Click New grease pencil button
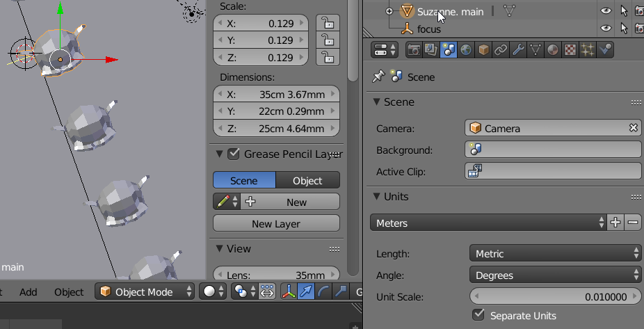The height and width of the screenshot is (329, 644). (x=291, y=202)
